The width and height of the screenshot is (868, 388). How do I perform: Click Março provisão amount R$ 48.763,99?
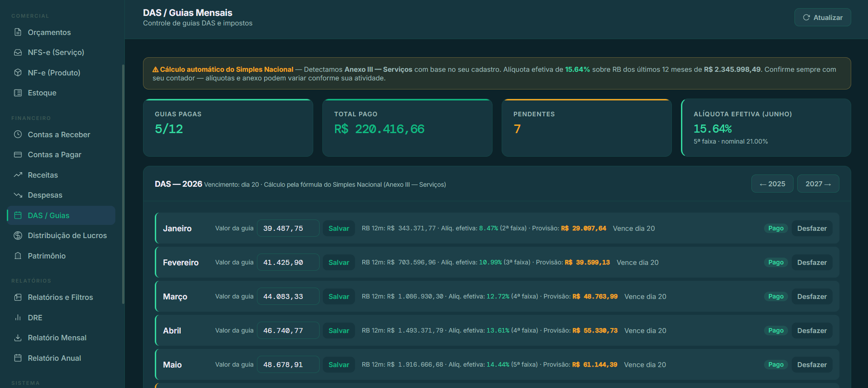pos(595,296)
